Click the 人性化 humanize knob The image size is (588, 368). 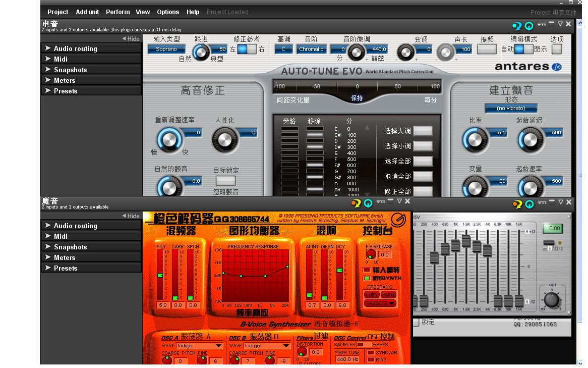tap(225, 140)
